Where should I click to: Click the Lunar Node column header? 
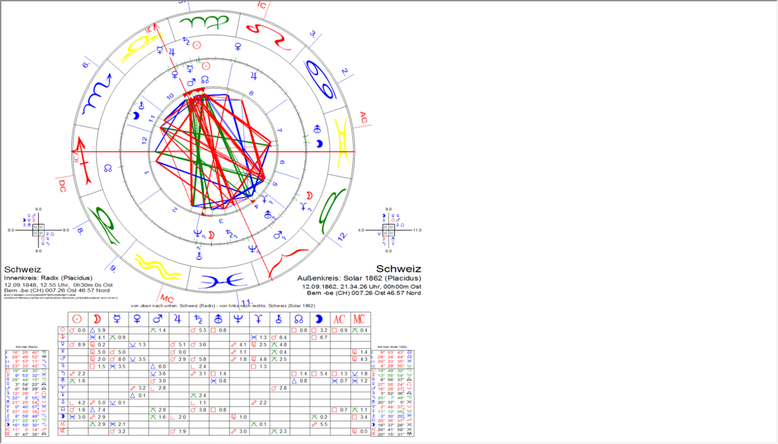pyautogui.click(x=299, y=319)
